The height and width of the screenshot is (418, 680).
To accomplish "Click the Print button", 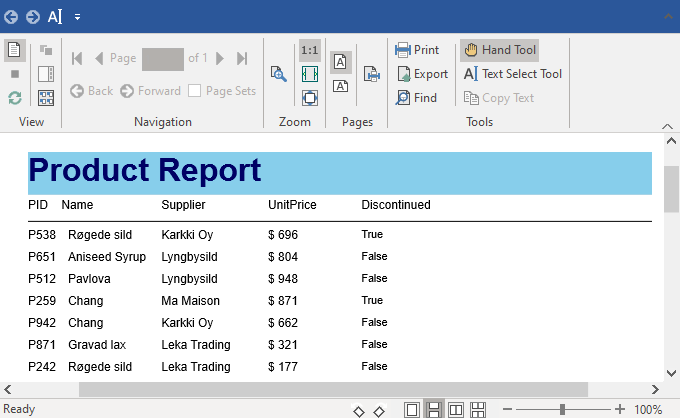I will point(417,50).
